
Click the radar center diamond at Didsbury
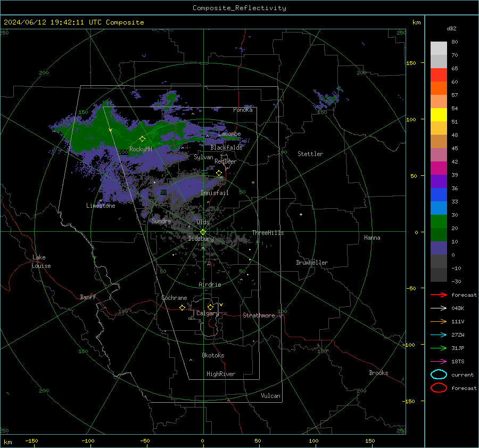[x=203, y=232]
